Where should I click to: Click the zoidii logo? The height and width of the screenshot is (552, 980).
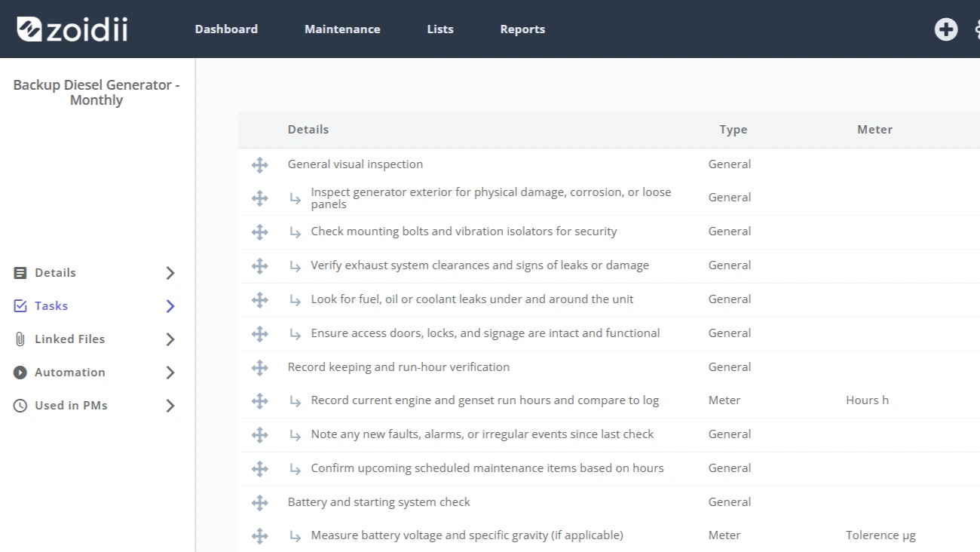pyautogui.click(x=72, y=29)
